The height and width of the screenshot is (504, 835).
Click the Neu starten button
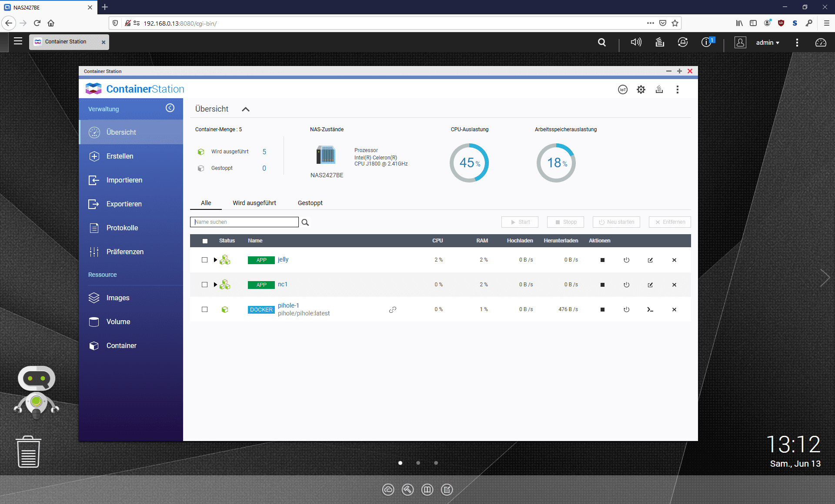coord(616,222)
